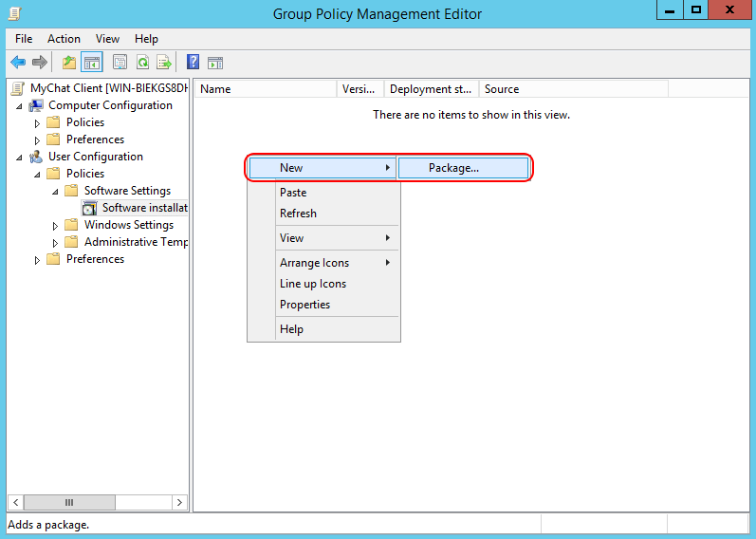Expand Policies under Computer Configuration
756x539 pixels.
point(38,123)
